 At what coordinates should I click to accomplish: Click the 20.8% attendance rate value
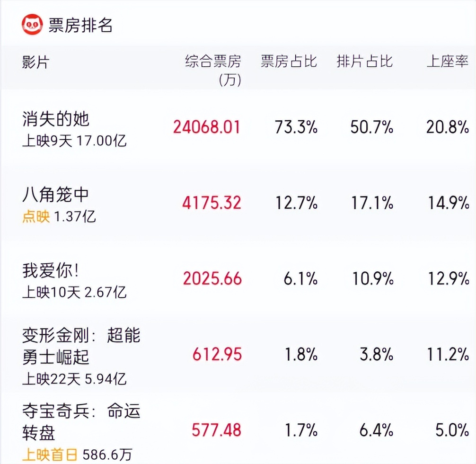tap(446, 127)
